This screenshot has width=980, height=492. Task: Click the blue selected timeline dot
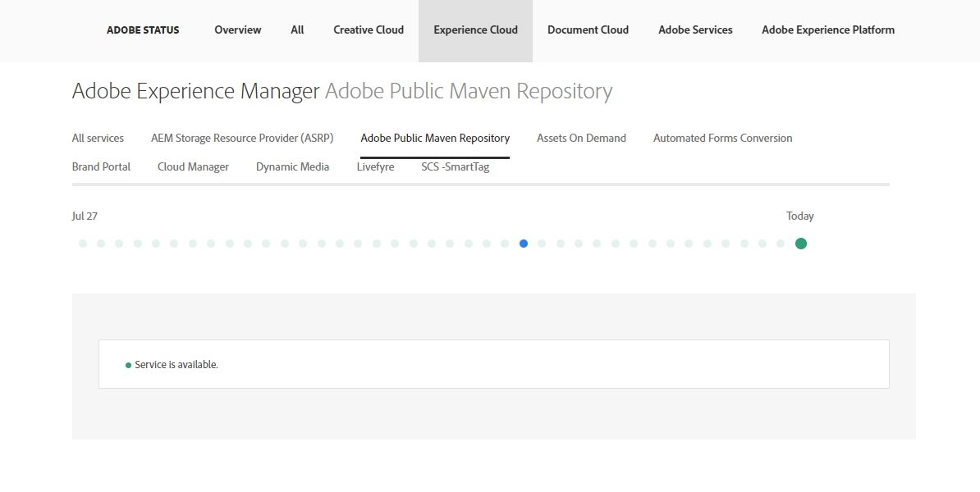pyautogui.click(x=524, y=244)
